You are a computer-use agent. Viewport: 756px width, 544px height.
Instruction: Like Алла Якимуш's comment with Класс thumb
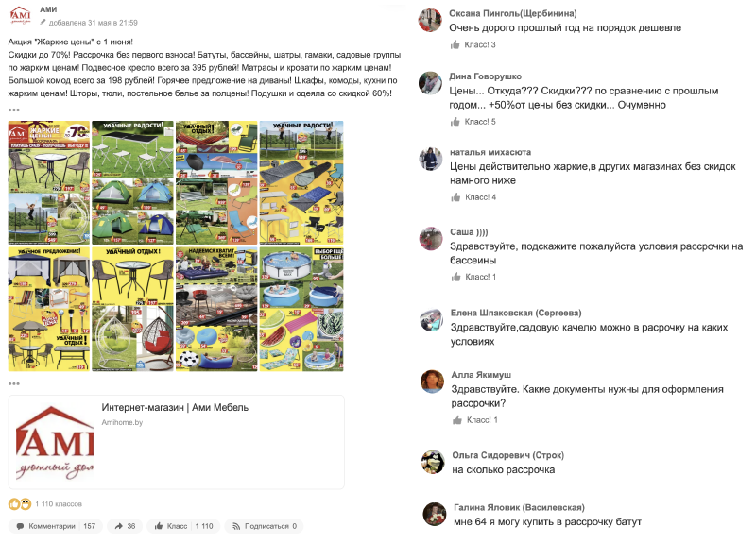click(x=474, y=420)
